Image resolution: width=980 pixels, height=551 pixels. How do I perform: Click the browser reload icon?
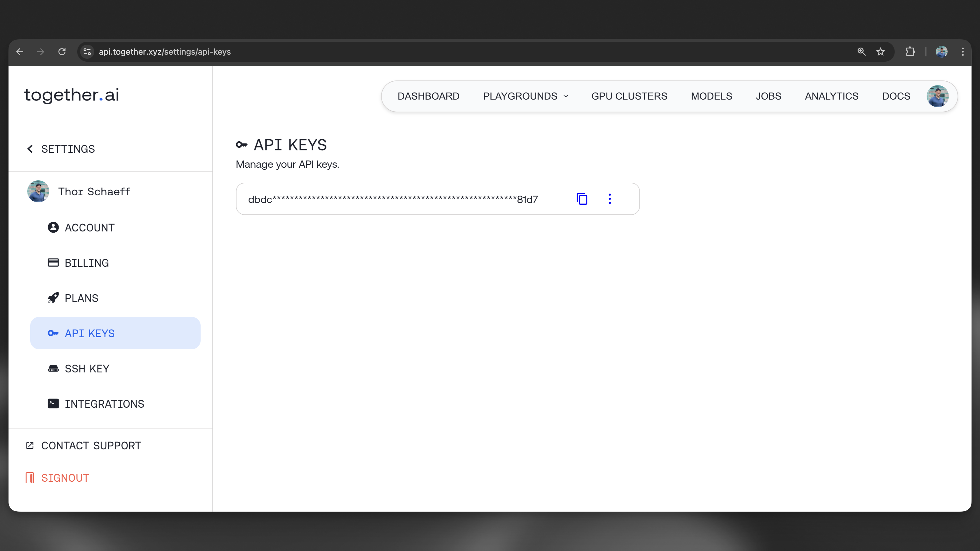62,51
